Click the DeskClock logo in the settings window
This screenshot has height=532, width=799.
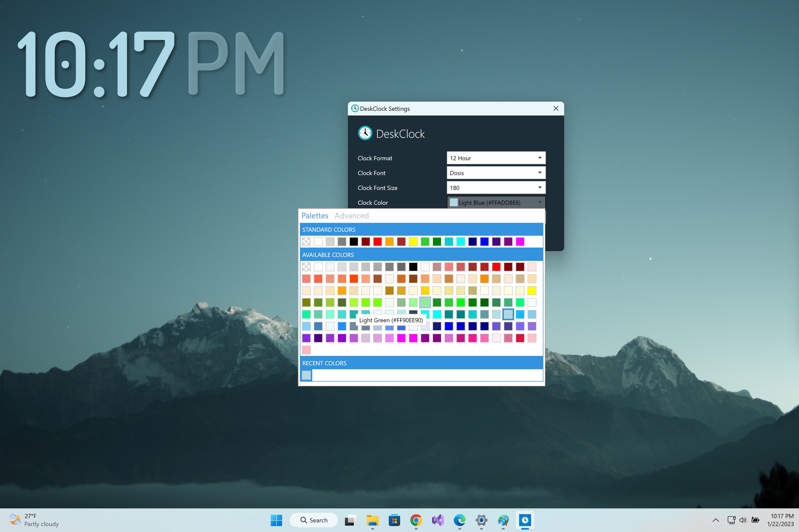click(x=365, y=133)
